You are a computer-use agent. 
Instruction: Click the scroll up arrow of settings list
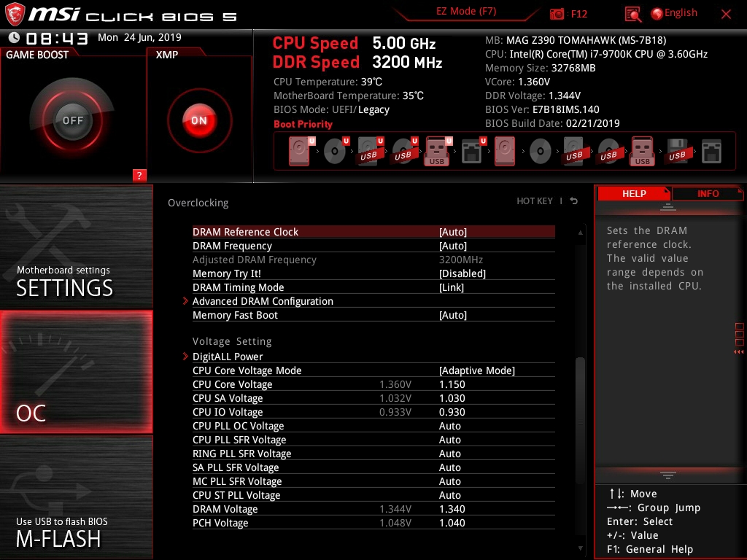580,233
